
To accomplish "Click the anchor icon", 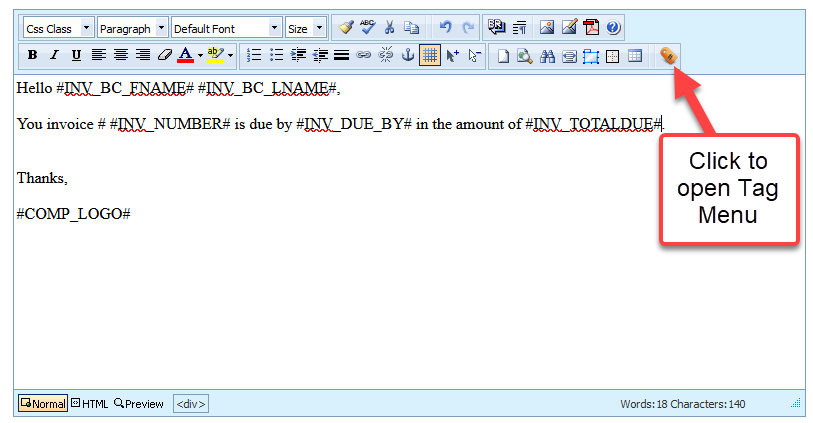I will click(407, 56).
